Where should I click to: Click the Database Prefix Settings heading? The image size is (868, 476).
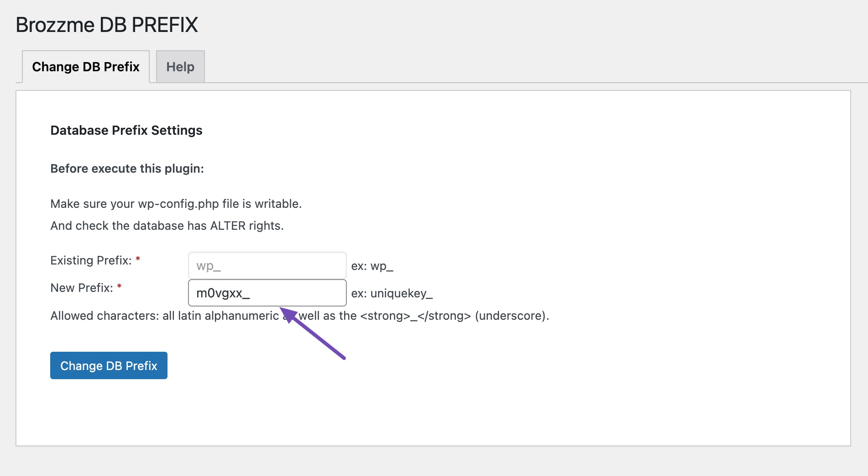pyautogui.click(x=126, y=130)
